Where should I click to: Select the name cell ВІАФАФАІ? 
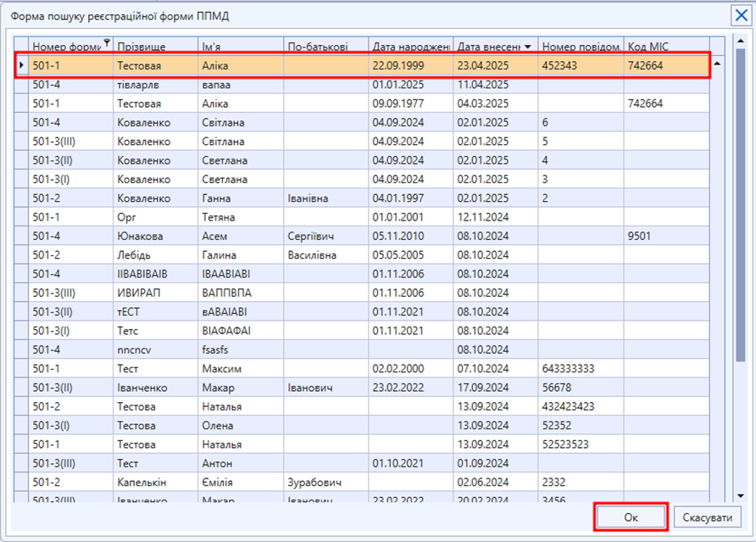tap(241, 331)
